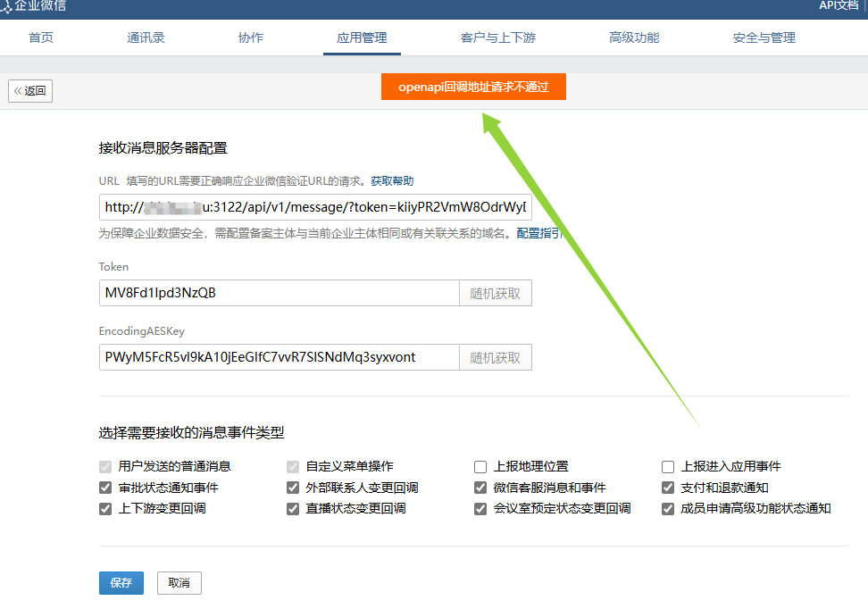Enable the 上报进入应用事件 checkbox
Screen dimensions: 868x609
tap(668, 467)
